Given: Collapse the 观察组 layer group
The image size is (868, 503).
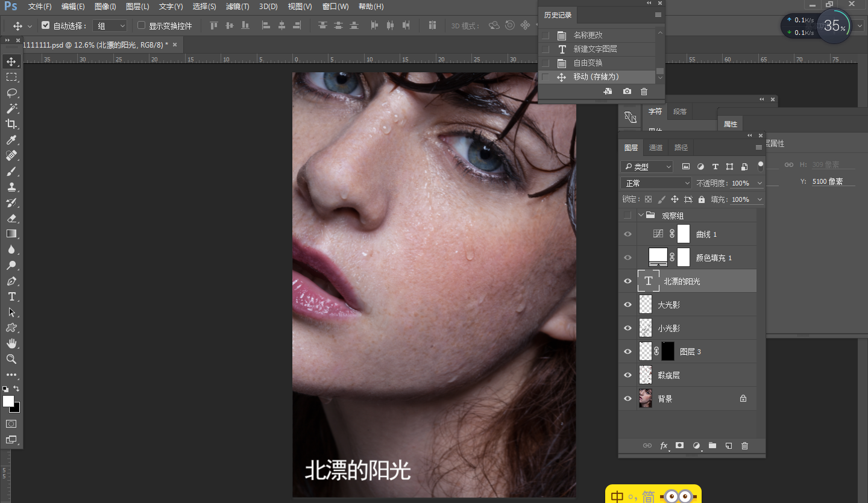Looking at the screenshot, I should (641, 215).
